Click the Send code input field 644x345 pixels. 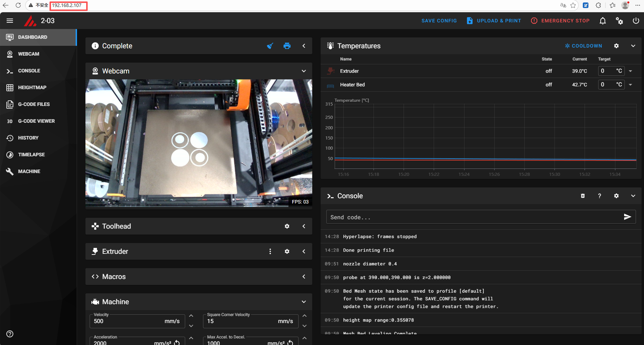click(x=473, y=217)
